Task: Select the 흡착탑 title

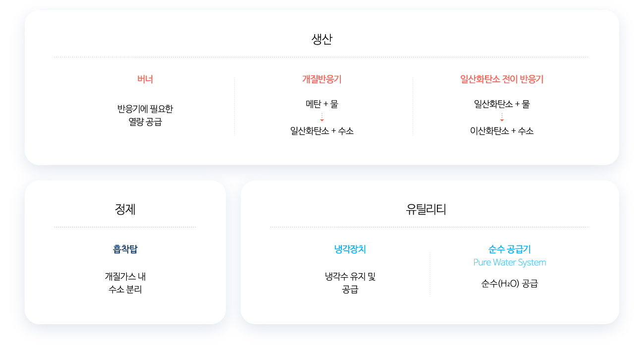Action: 125,249
